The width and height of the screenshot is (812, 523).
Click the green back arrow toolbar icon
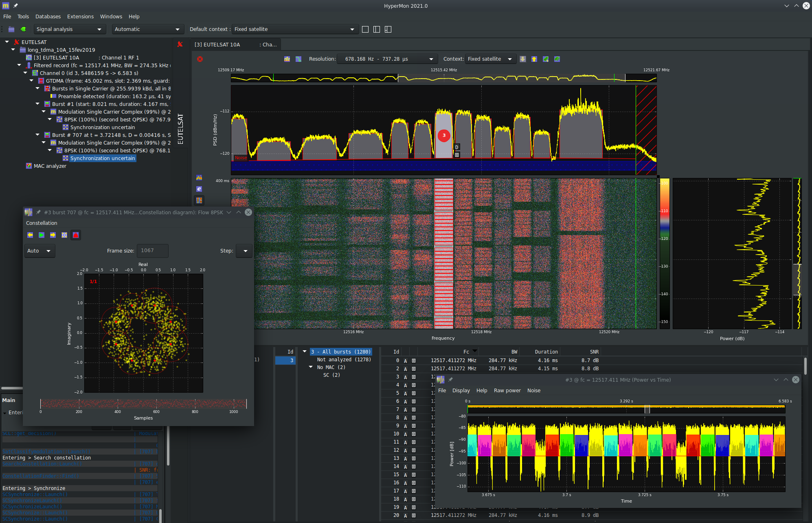23,29
